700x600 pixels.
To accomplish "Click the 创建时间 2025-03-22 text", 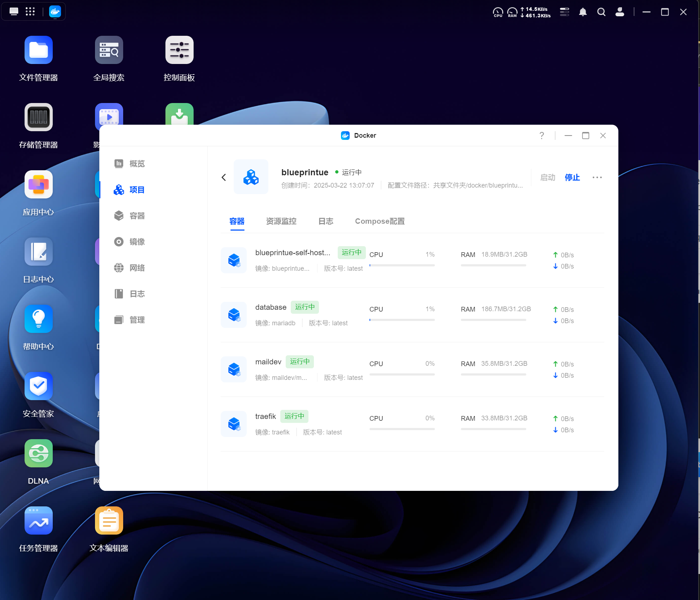I will pos(328,185).
